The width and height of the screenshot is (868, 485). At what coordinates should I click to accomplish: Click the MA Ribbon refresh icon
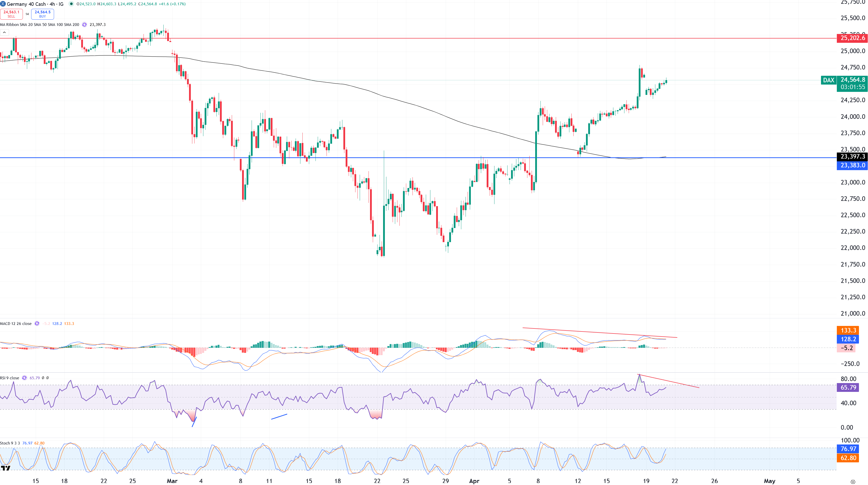(x=84, y=25)
